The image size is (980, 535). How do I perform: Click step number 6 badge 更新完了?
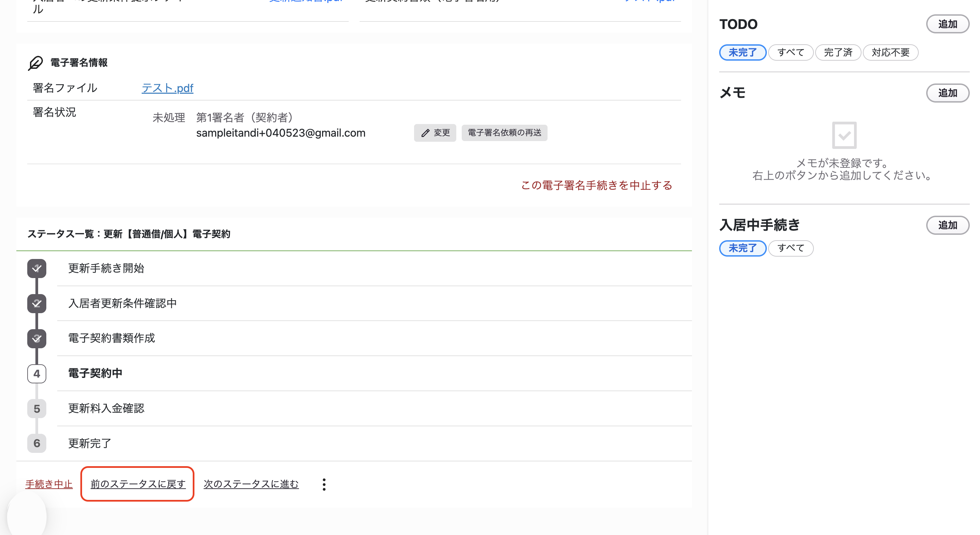36,443
